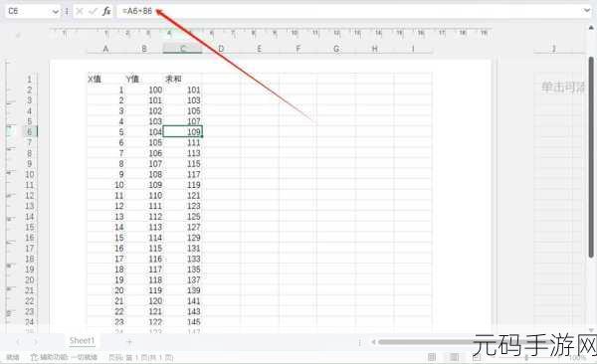Click the vertical scrollbar thumb
The image size is (597, 364).
point(591,157)
